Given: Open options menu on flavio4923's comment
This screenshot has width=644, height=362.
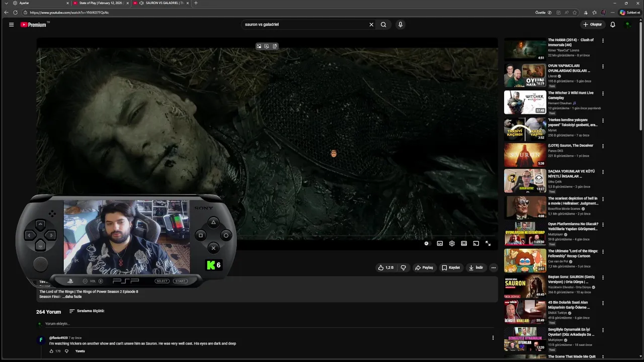Looking at the screenshot, I should tap(493, 338).
